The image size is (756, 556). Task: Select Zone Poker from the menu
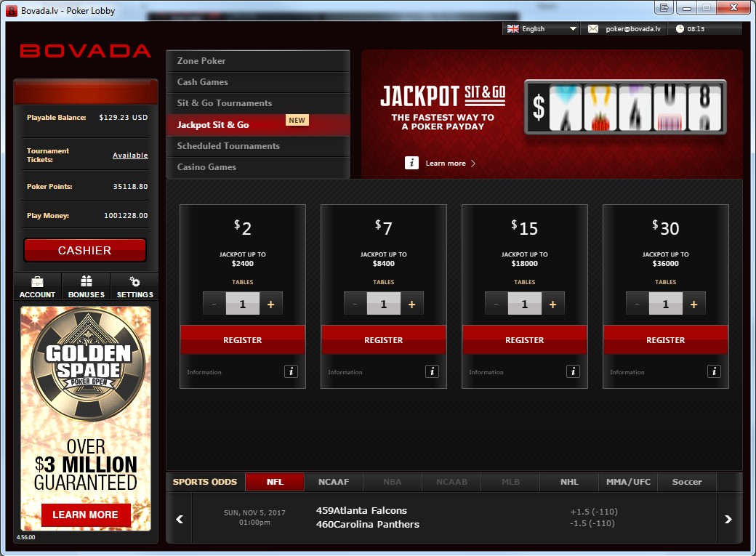pyautogui.click(x=258, y=61)
